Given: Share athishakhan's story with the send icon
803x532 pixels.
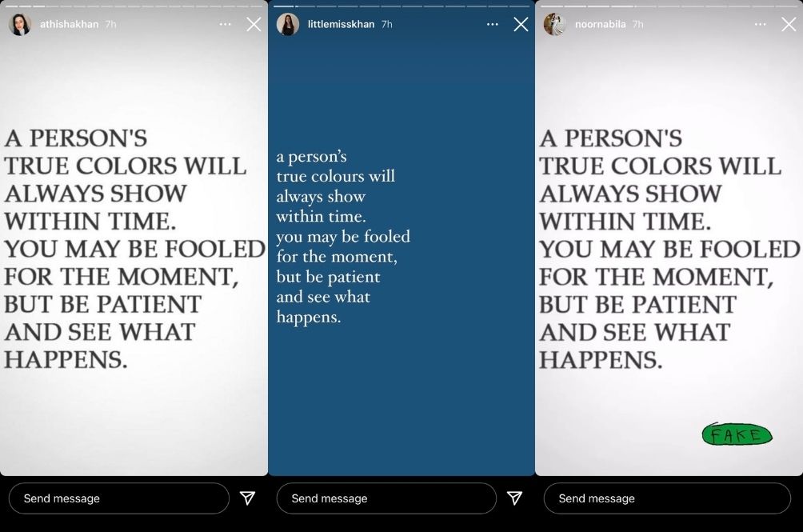Looking at the screenshot, I should coord(247,498).
